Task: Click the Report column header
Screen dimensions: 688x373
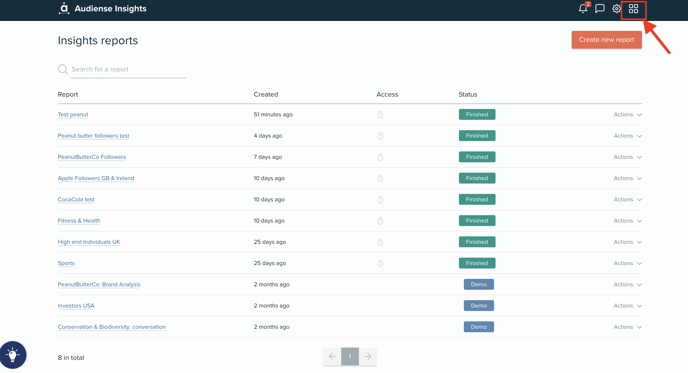Action: pyautogui.click(x=68, y=94)
